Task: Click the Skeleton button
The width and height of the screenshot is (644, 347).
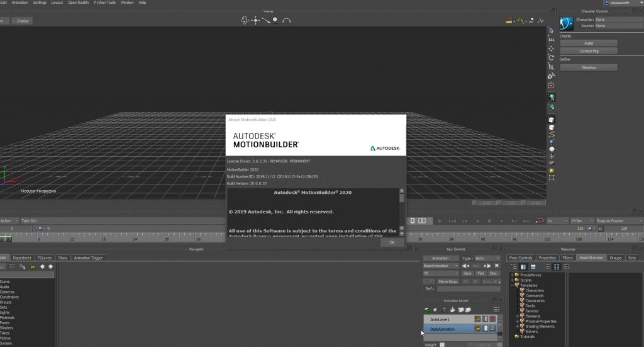Action: (x=589, y=67)
